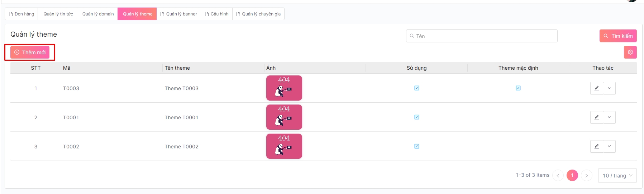
Task: Click the Thêm mới button
Action: tap(30, 52)
